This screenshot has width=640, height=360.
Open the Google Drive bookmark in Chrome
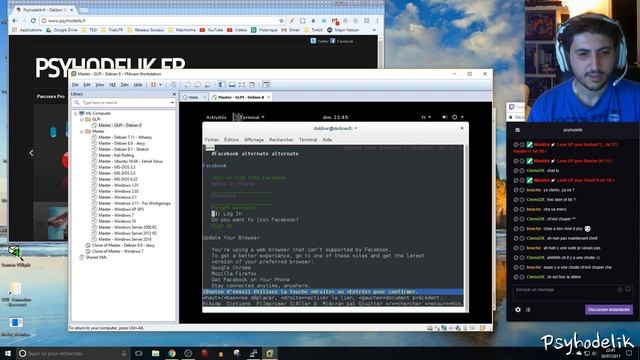pyautogui.click(x=62, y=30)
